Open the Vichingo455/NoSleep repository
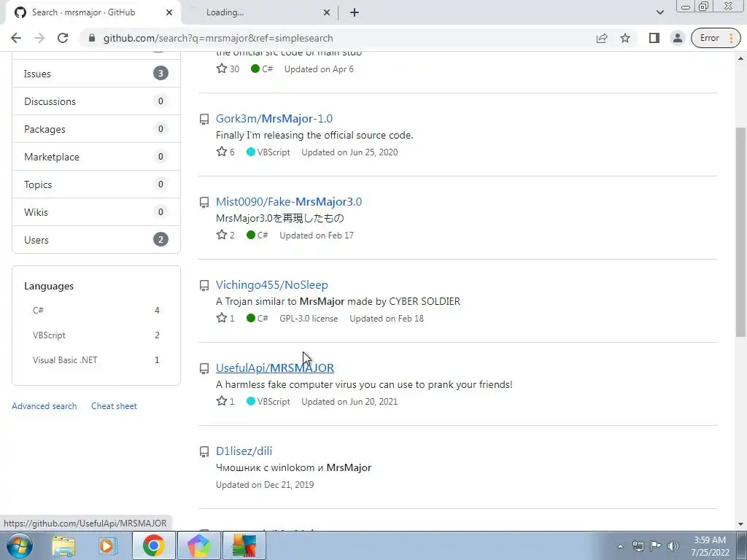The image size is (747, 560). 272,285
